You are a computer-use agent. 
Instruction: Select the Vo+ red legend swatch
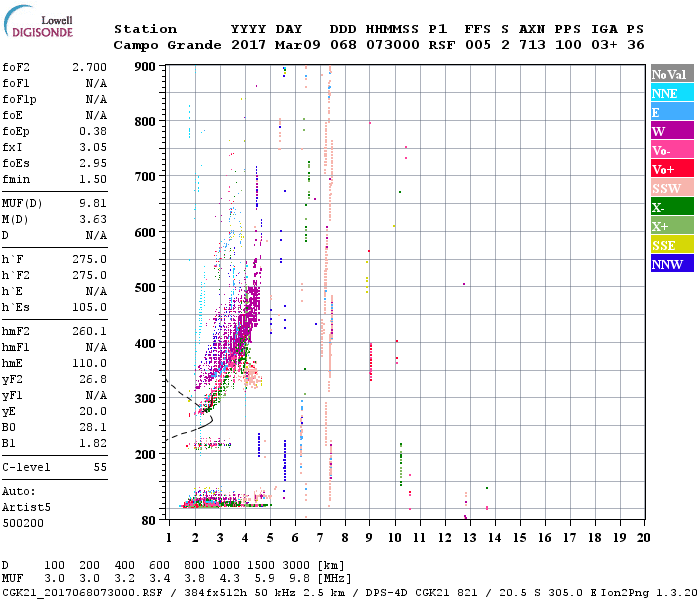pos(672,169)
